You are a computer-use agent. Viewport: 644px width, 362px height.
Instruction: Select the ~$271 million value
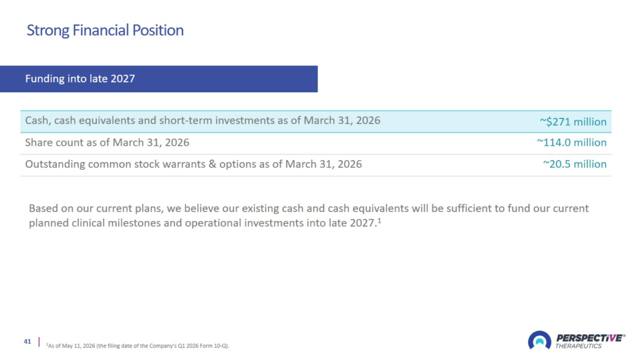573,122
